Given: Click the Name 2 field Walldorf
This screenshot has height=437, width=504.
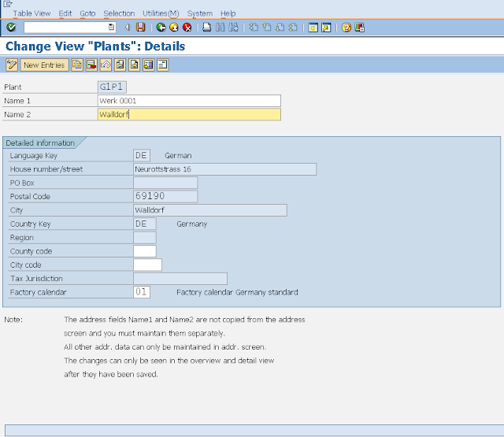Looking at the screenshot, I should tap(189, 114).
